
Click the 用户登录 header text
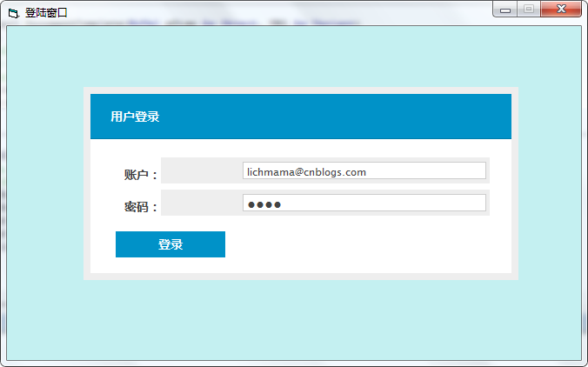point(135,117)
